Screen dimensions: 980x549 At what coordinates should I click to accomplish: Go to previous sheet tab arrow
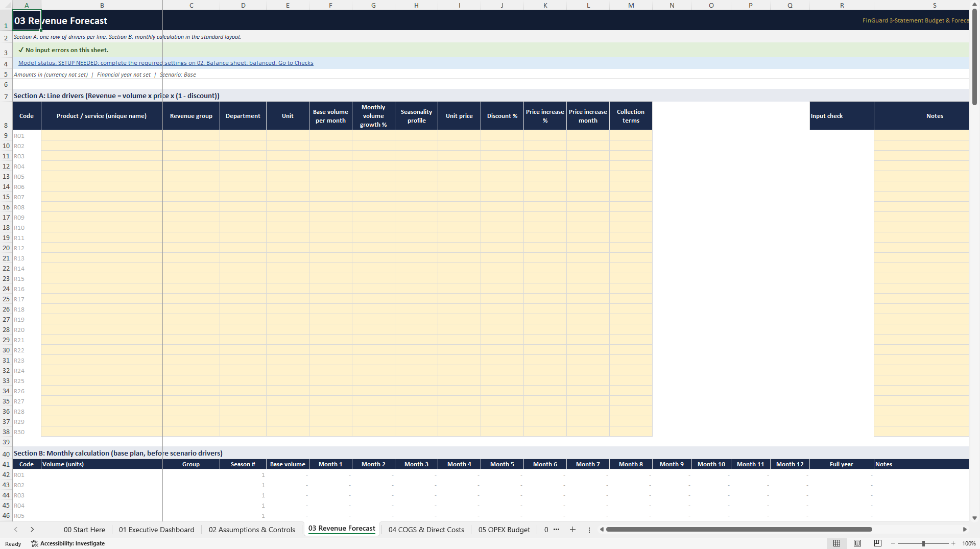(x=16, y=530)
